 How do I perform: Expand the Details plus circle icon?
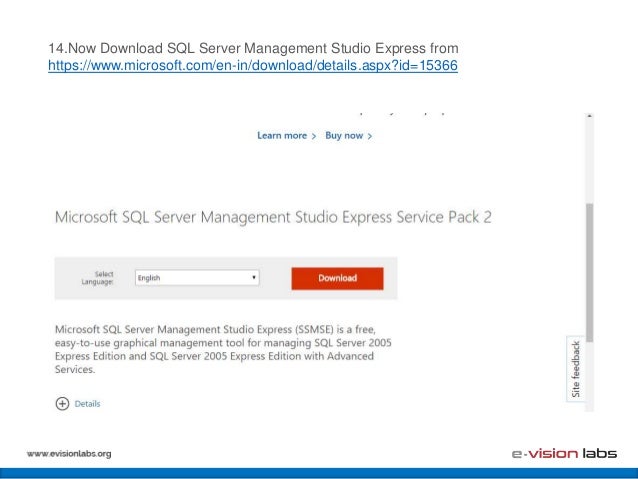(62, 403)
